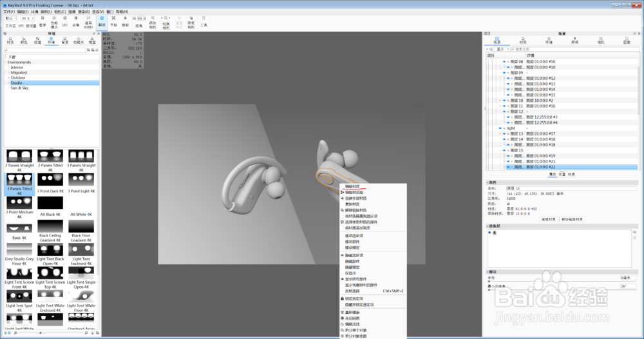Open the 渲染(R) menu in menu bar
This screenshot has height=339, width=644.
tap(84, 12)
